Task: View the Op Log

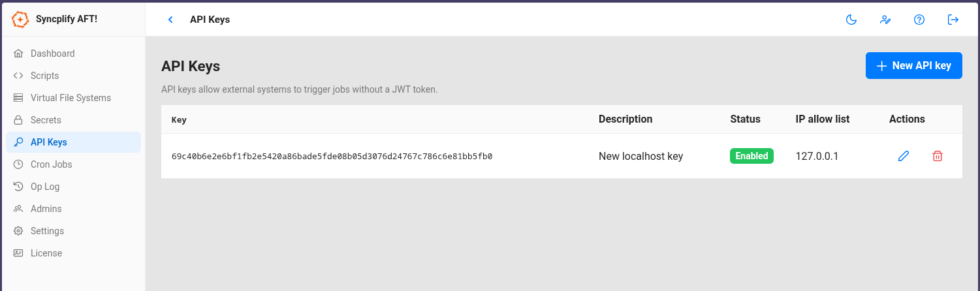Action: [x=45, y=187]
